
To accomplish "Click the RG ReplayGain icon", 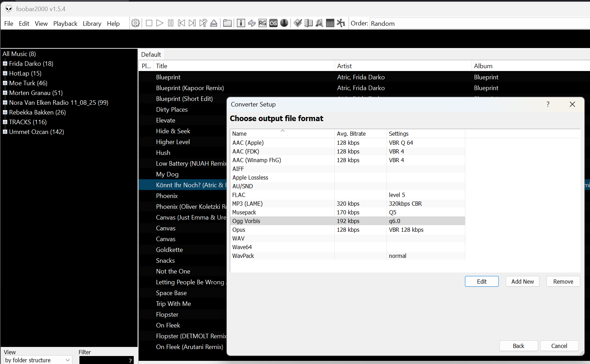I will point(262,23).
